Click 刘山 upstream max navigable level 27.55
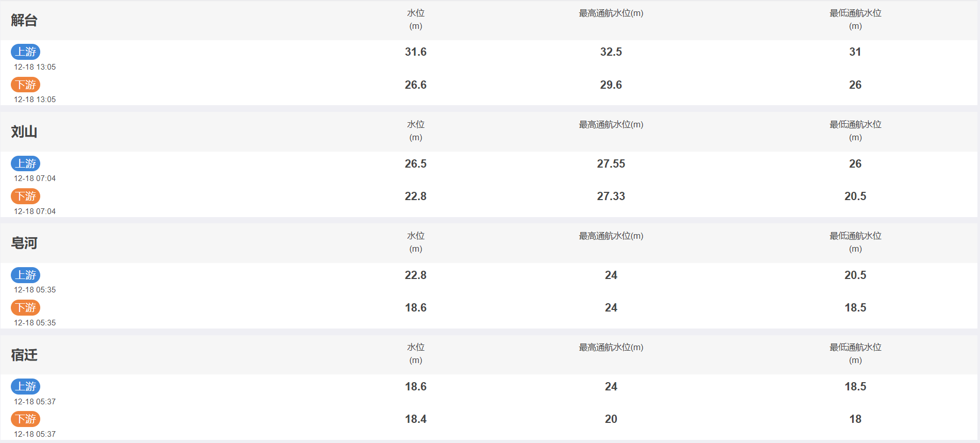980x443 pixels. tap(611, 163)
